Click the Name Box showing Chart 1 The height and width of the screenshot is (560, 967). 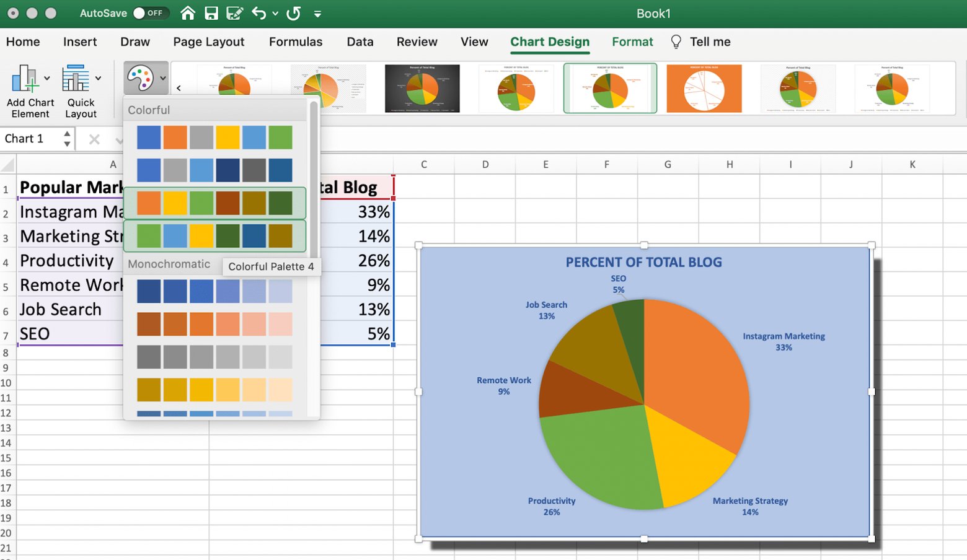pyautogui.click(x=31, y=139)
